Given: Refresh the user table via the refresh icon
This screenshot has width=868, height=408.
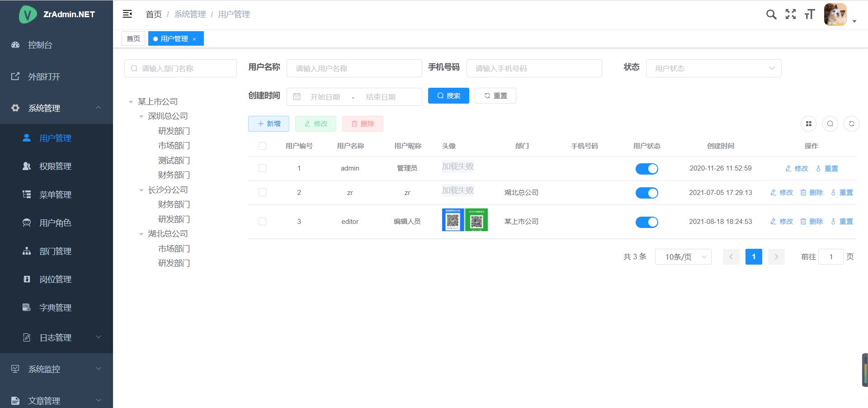Looking at the screenshot, I should (852, 123).
